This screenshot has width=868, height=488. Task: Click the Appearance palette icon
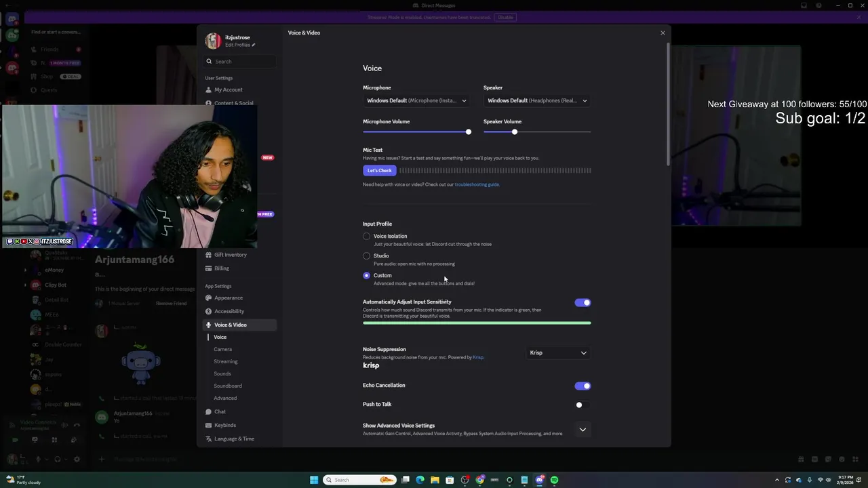(209, 298)
